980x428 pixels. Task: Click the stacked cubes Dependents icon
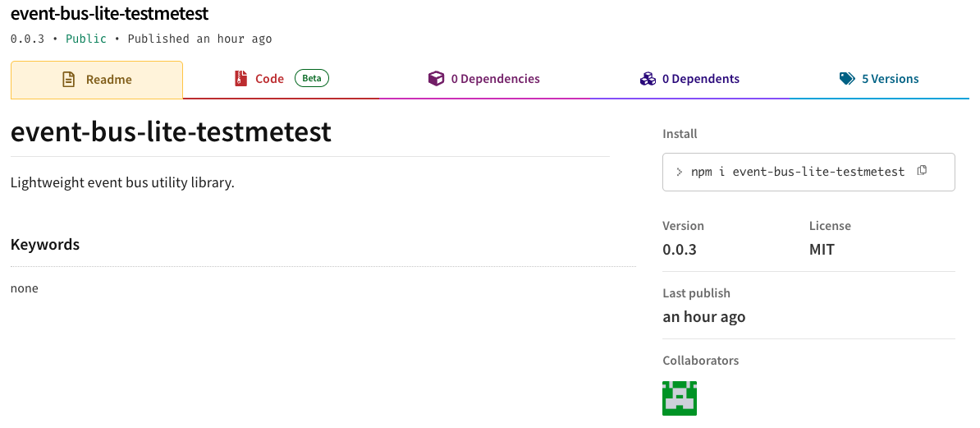pos(648,79)
